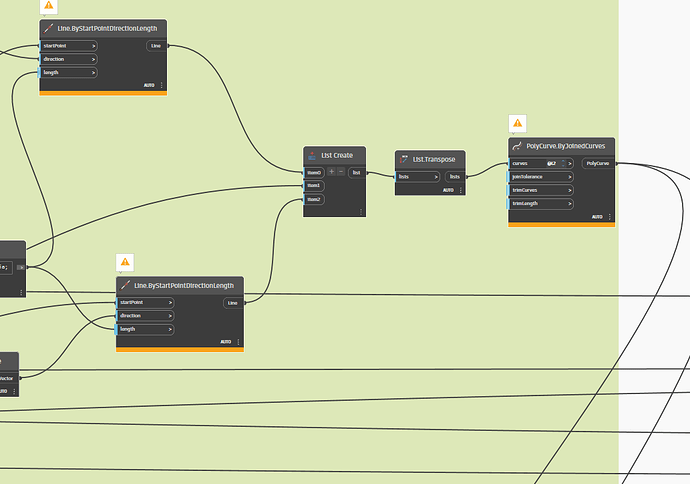Expand the joinTolerance port chevron
This screenshot has height=484, width=690.
click(x=570, y=177)
